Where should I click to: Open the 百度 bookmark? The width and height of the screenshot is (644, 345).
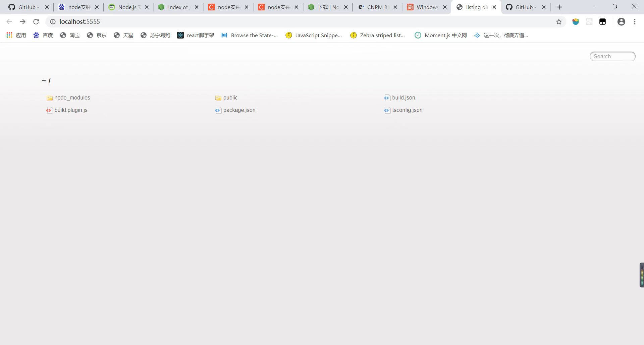click(x=43, y=35)
